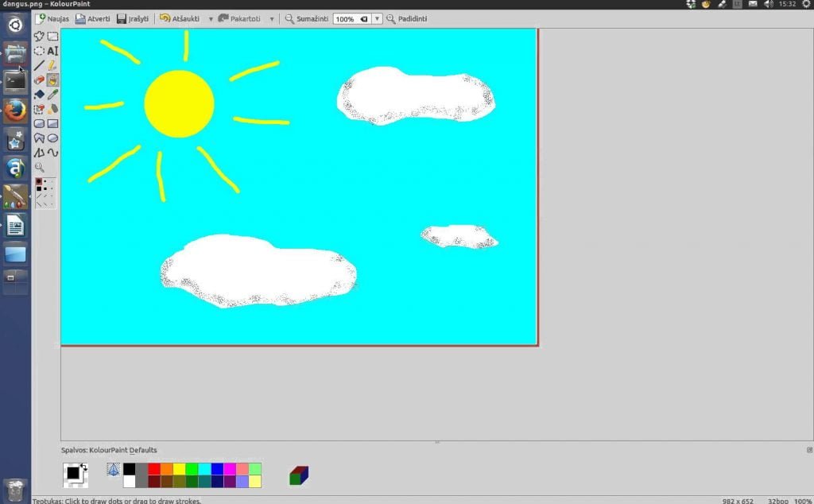Pick the dark red color swatch
Viewport: 814px width, 504px height.
[x=154, y=482]
